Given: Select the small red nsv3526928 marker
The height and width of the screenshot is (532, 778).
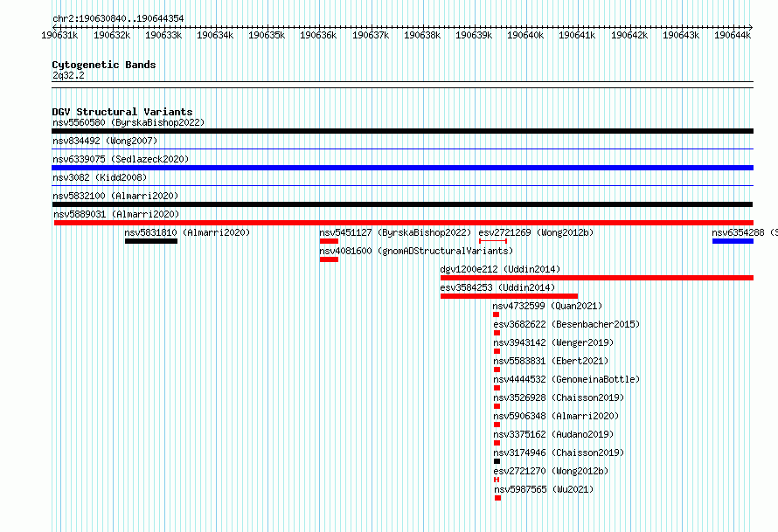Looking at the screenshot, I should coord(497,406).
